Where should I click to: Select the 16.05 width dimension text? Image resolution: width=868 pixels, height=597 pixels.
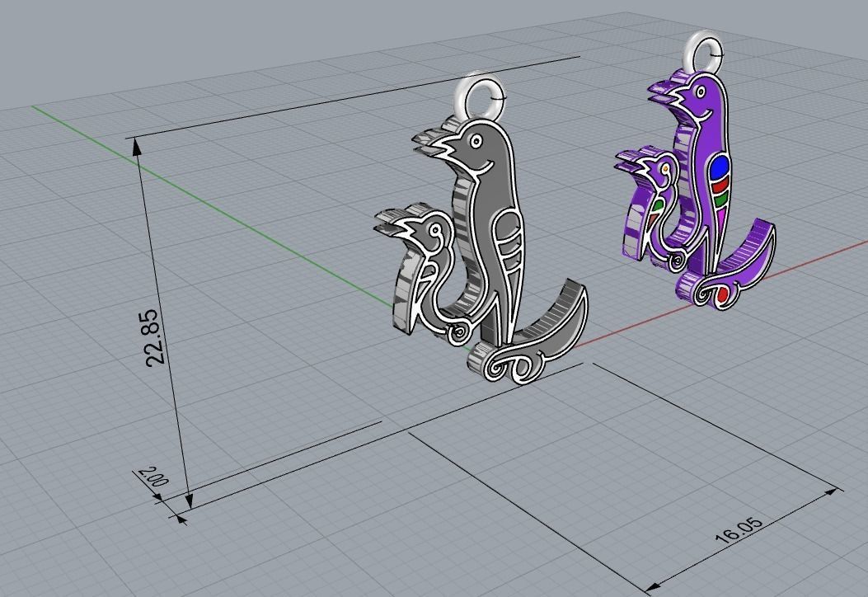pos(739,530)
